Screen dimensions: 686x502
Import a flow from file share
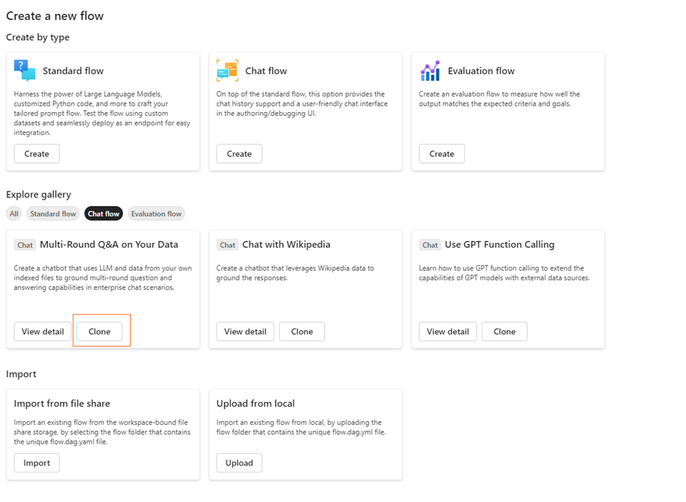(37, 462)
